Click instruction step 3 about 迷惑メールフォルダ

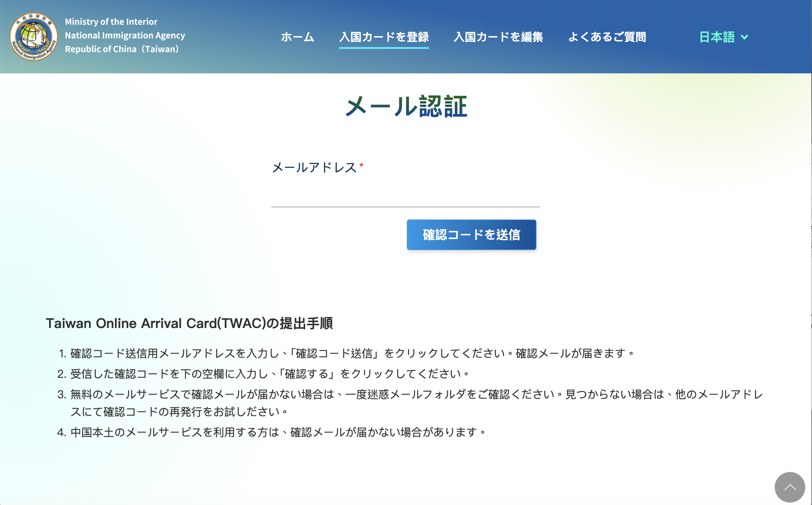(416, 394)
